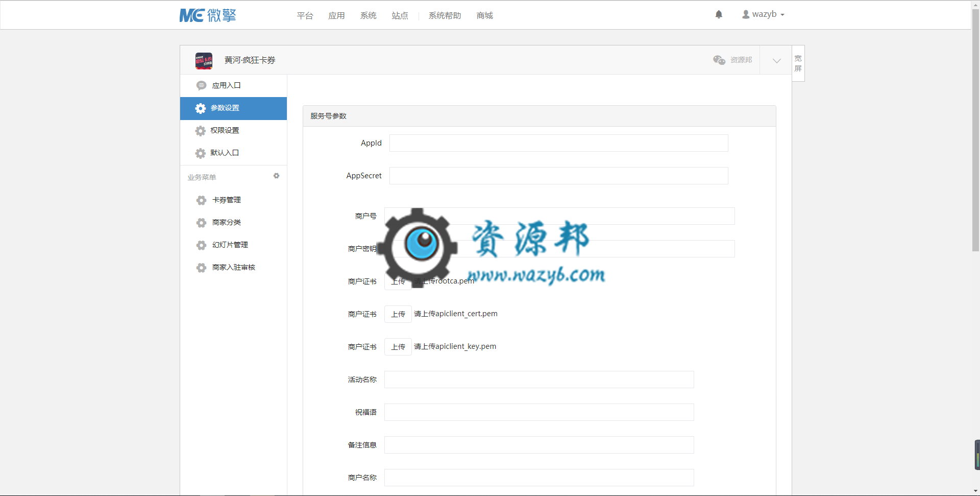
Task: Click the 业务菜单 settings gear
Action: click(276, 176)
